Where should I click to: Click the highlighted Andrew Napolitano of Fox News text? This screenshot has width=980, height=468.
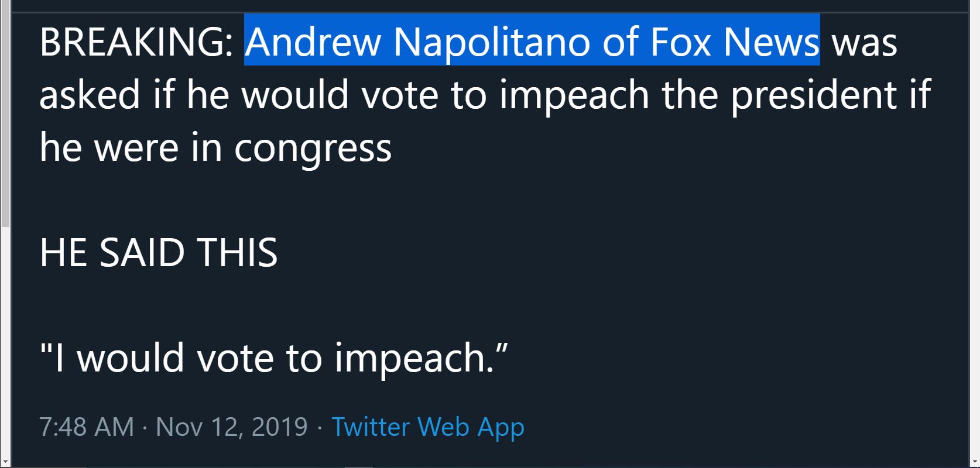[532, 41]
